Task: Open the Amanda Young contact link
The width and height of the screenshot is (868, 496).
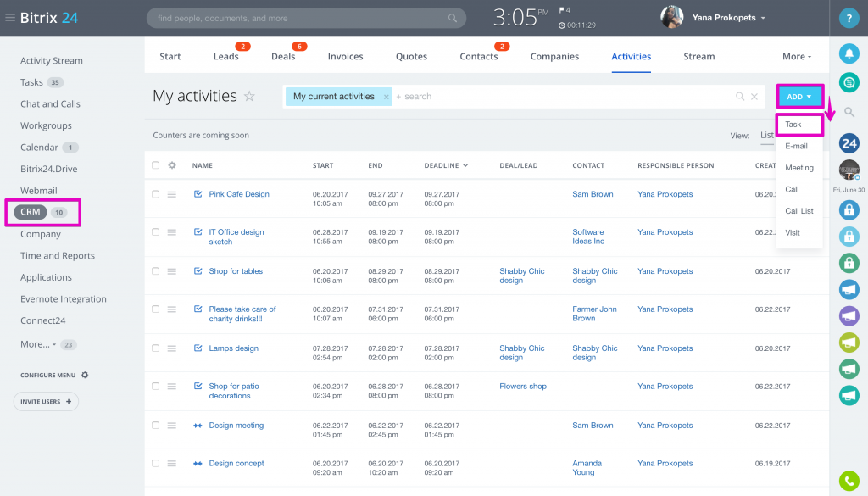Action: point(587,468)
